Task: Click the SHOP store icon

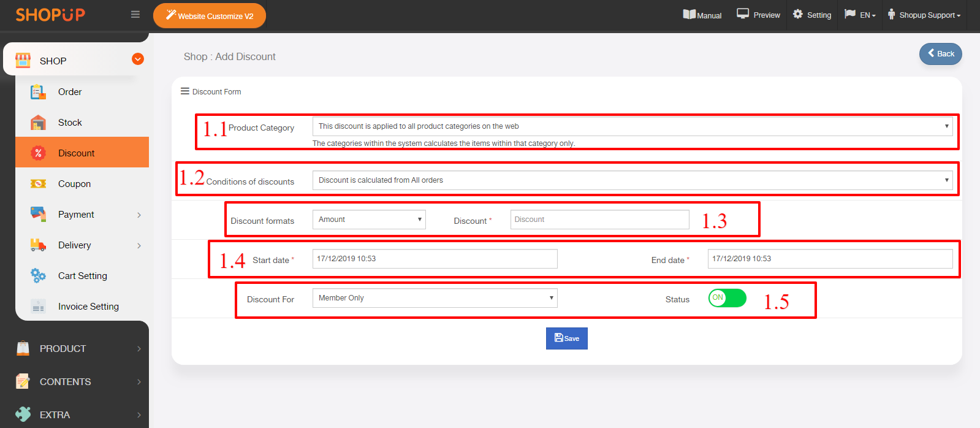Action: (x=23, y=60)
